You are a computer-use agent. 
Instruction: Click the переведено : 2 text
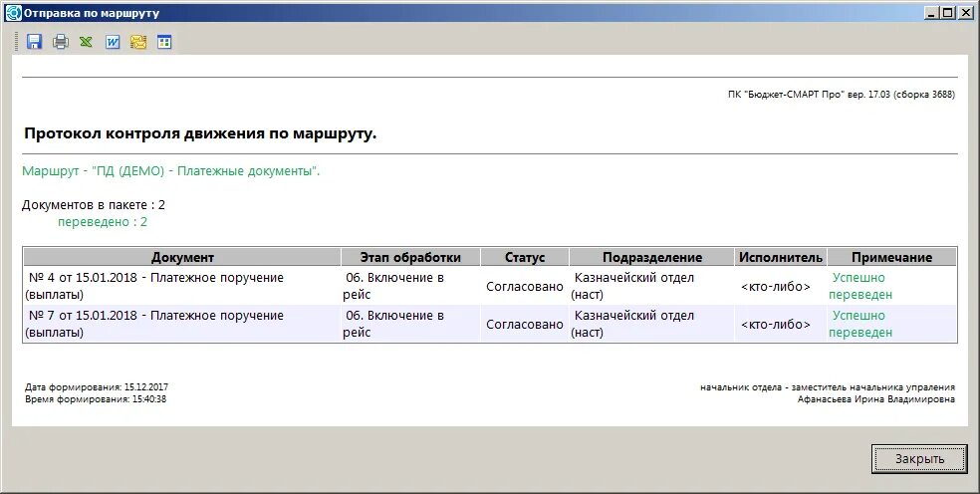point(103,222)
